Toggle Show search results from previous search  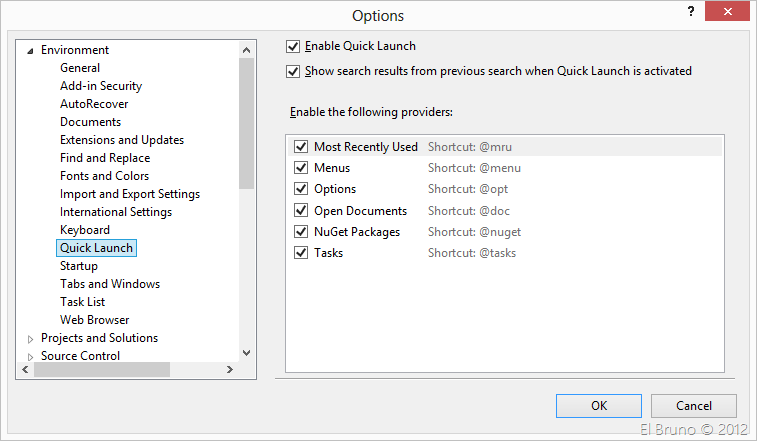point(293,71)
